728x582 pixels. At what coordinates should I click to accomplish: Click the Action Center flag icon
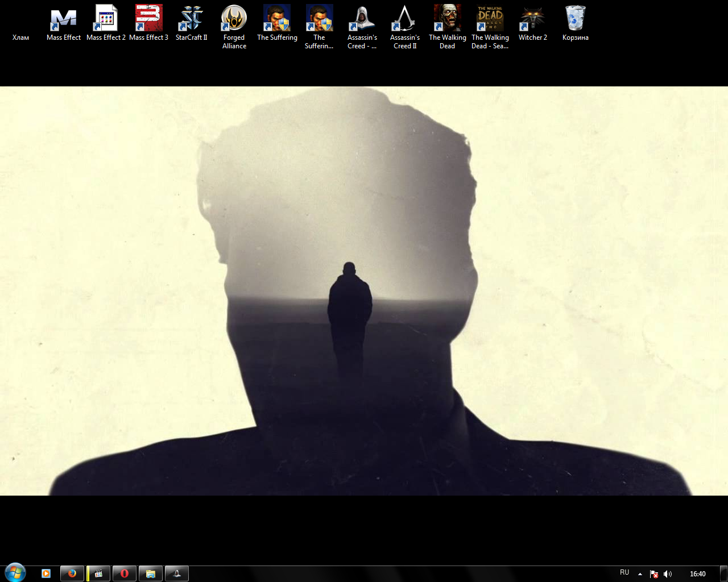(654, 574)
